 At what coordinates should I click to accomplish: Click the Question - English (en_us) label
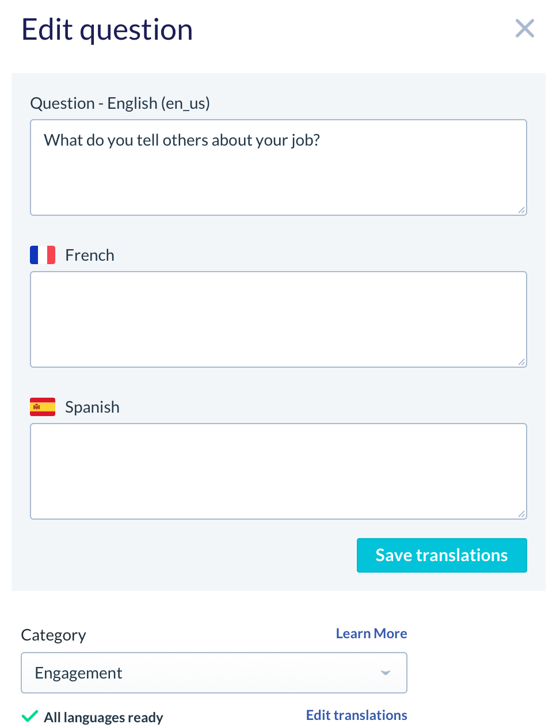[120, 104]
